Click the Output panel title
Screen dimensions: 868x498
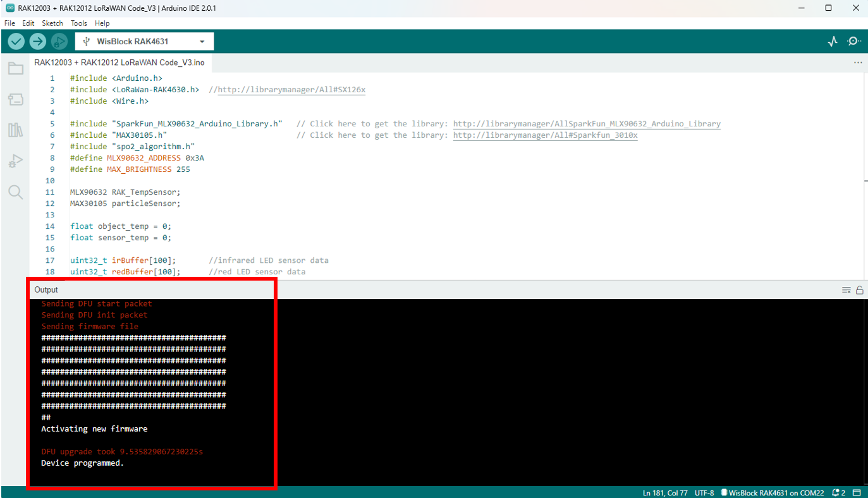[x=46, y=289]
